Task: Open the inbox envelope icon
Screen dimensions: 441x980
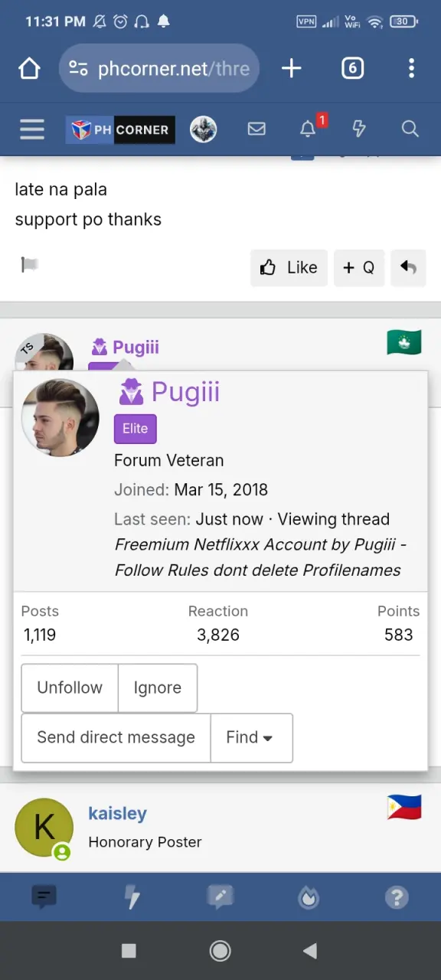Action: (256, 129)
